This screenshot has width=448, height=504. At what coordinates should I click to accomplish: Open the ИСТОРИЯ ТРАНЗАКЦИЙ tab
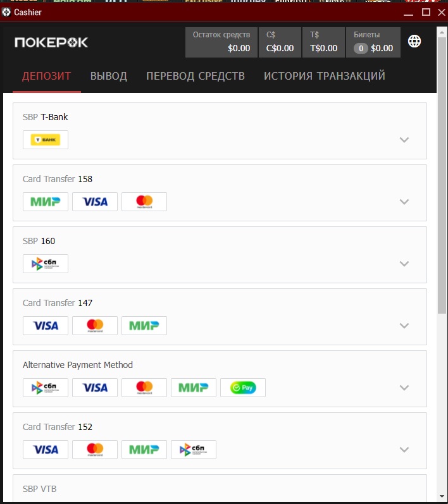(325, 76)
